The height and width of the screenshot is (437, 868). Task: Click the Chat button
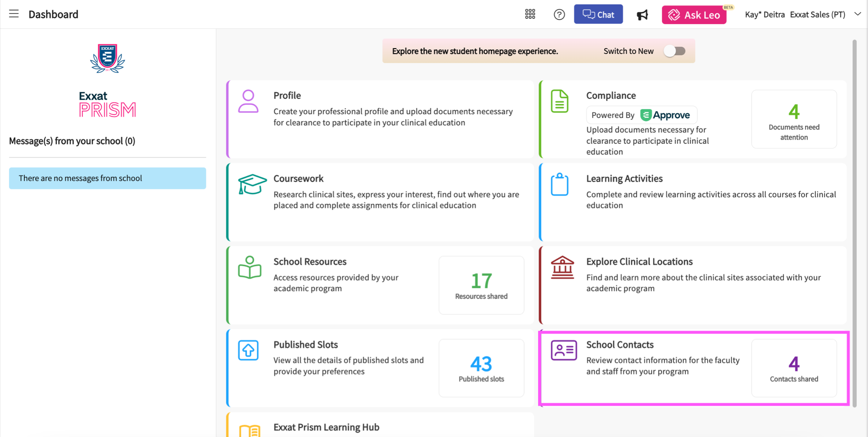[x=598, y=14]
